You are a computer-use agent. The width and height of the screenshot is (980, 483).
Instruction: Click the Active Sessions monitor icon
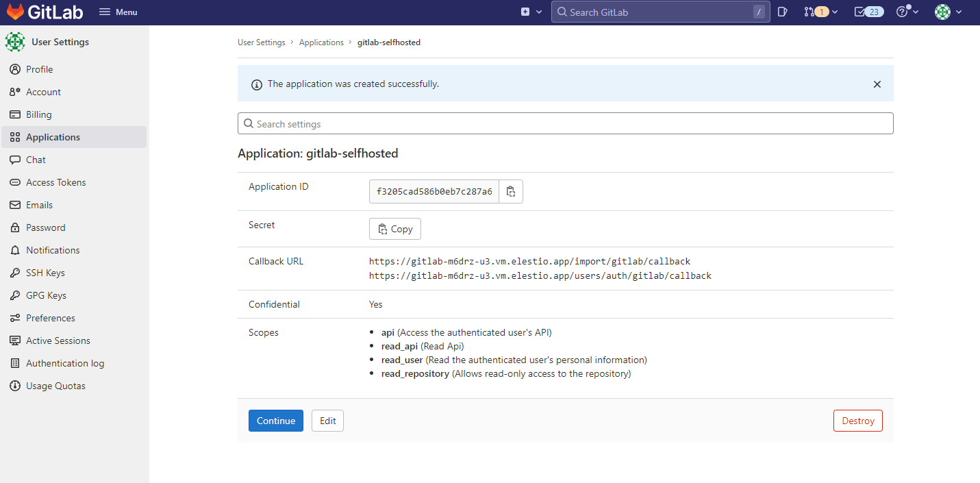coord(15,340)
